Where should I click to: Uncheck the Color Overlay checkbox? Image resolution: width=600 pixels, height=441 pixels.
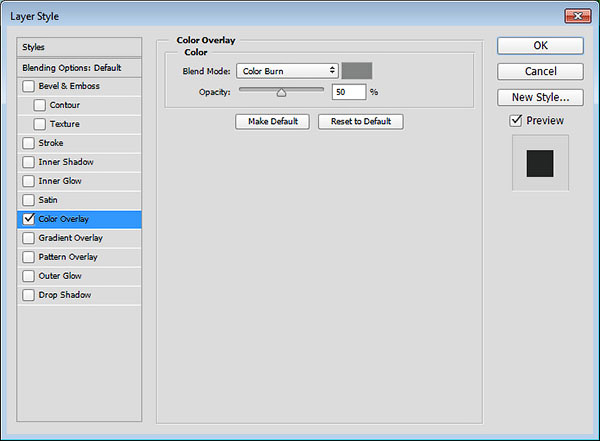pos(28,219)
